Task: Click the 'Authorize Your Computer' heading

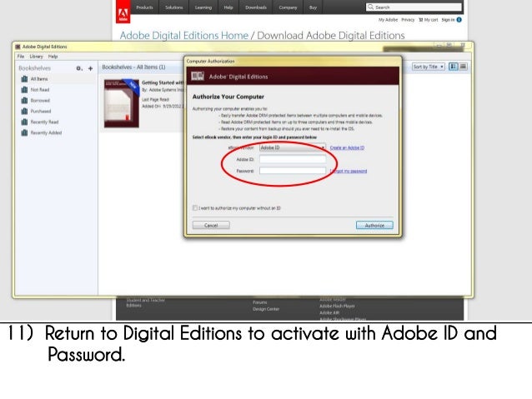Action: click(228, 97)
